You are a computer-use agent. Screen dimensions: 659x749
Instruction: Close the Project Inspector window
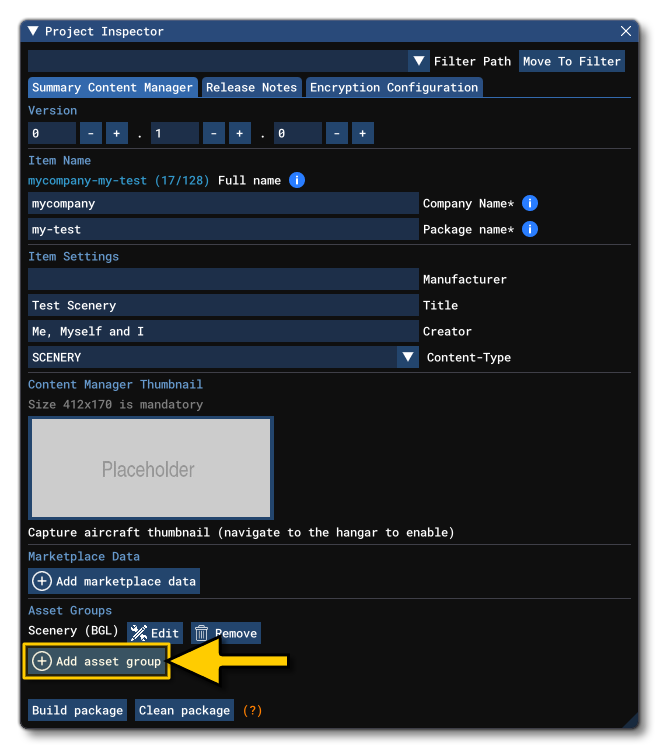626,32
